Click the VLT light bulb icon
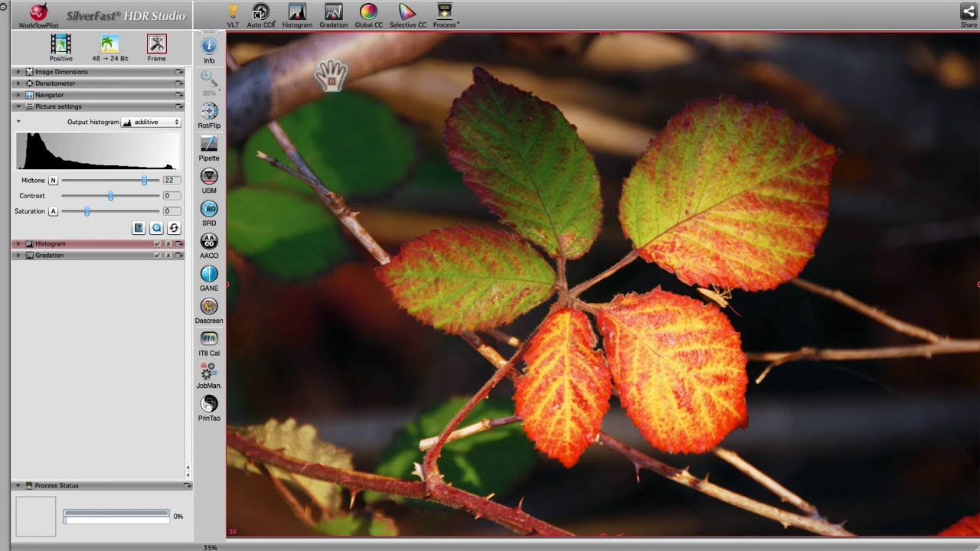The image size is (980, 551). [234, 11]
